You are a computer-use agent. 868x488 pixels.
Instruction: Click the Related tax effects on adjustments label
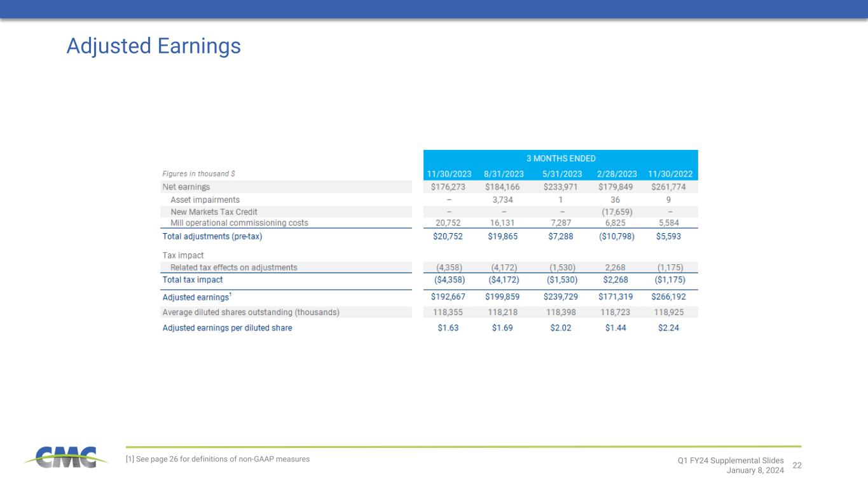coord(233,268)
